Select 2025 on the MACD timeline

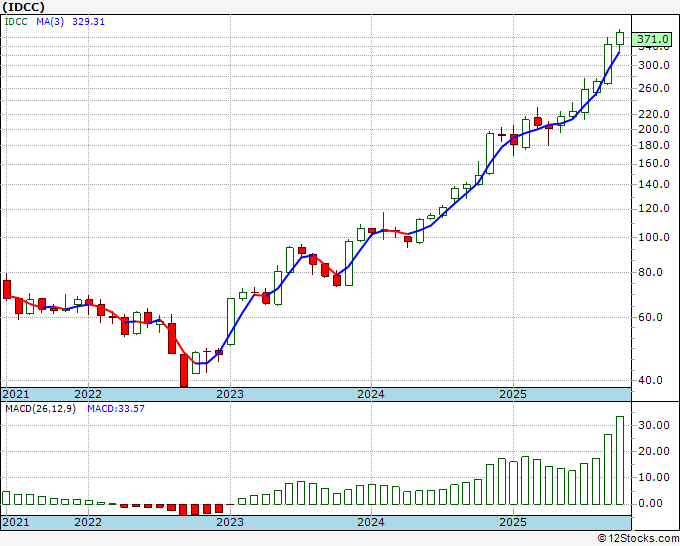(513, 522)
